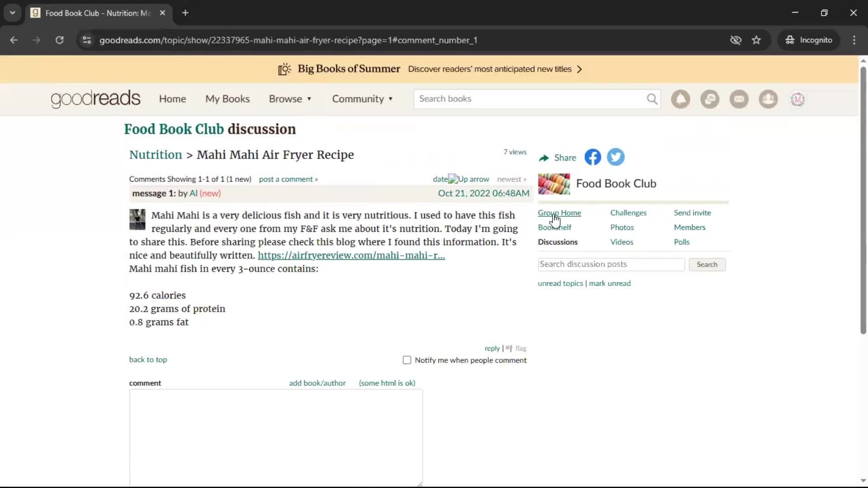Open the group Challenges page

628,213
